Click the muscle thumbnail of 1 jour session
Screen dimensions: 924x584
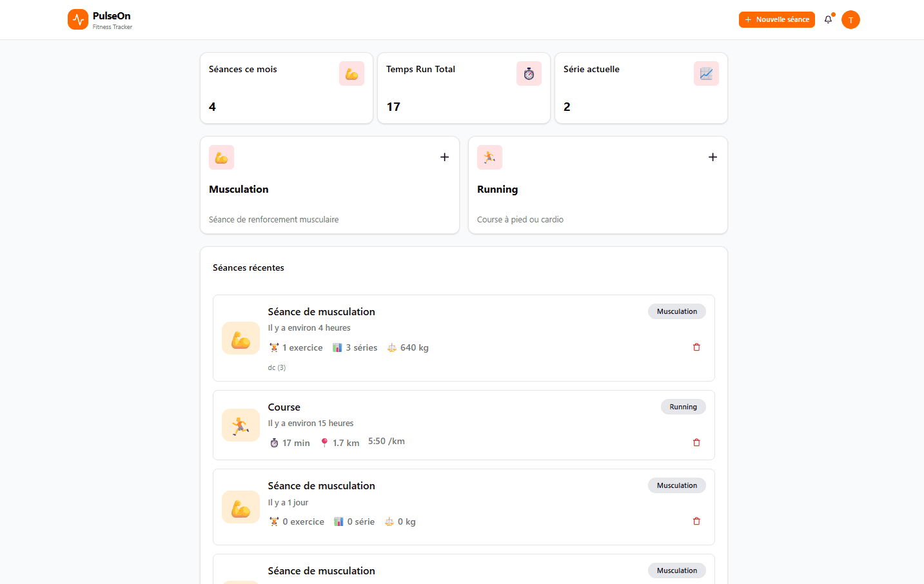(241, 507)
